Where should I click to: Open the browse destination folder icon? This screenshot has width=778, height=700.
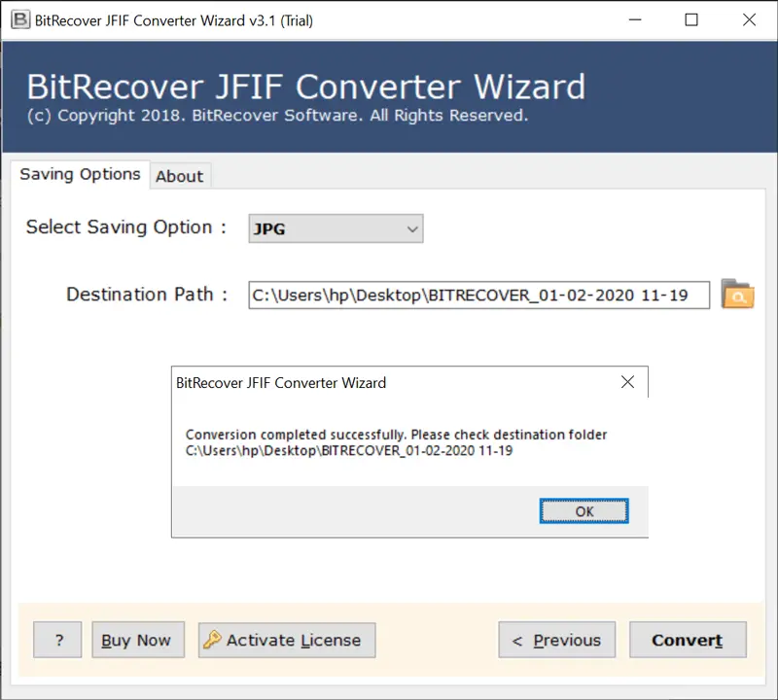pyautogui.click(x=737, y=295)
